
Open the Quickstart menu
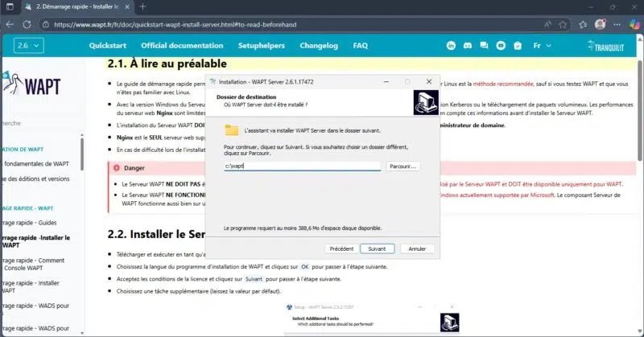pos(108,46)
